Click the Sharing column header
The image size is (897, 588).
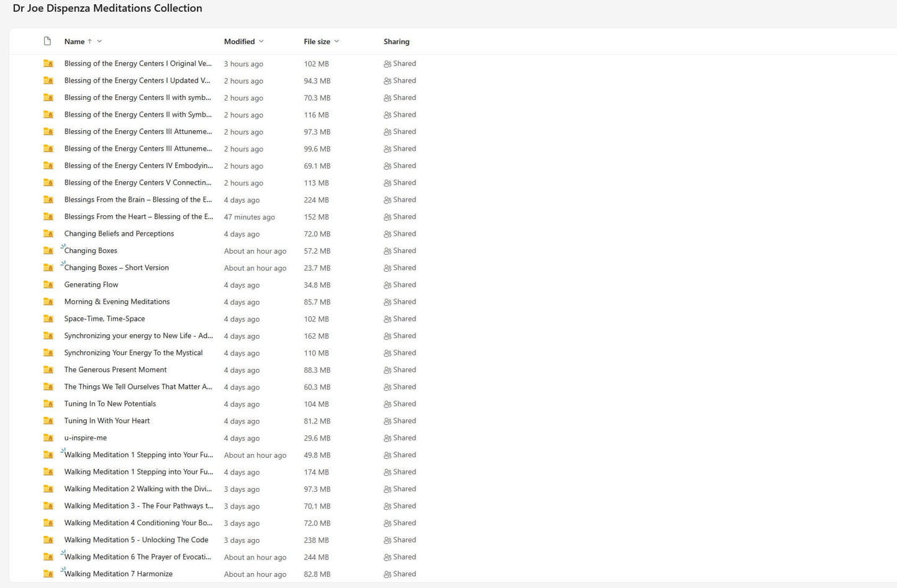pyautogui.click(x=396, y=42)
